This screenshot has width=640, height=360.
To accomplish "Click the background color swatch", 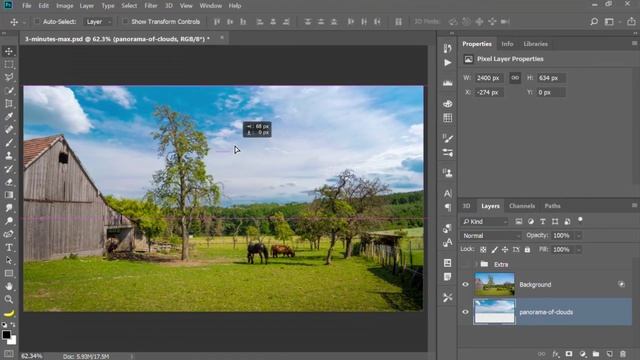I will [x=12, y=340].
